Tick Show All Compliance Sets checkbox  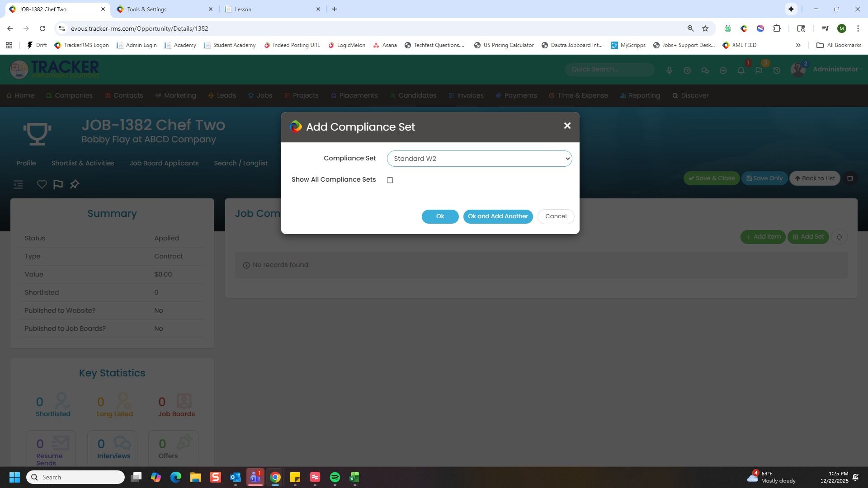[x=390, y=180]
